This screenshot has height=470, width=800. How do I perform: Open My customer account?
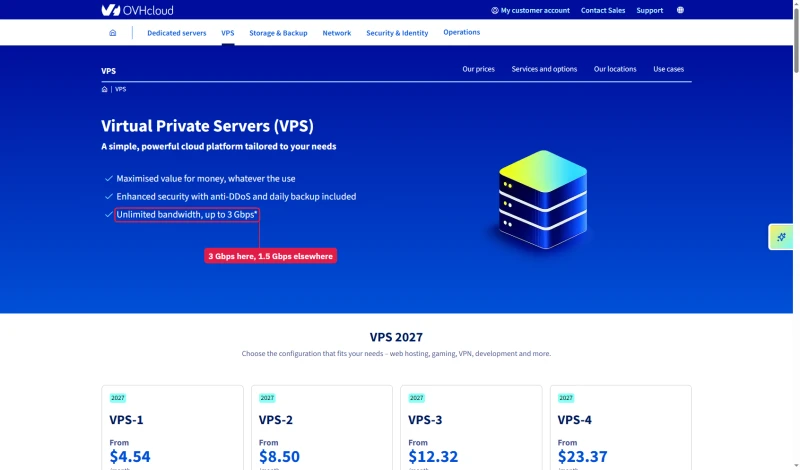point(535,10)
